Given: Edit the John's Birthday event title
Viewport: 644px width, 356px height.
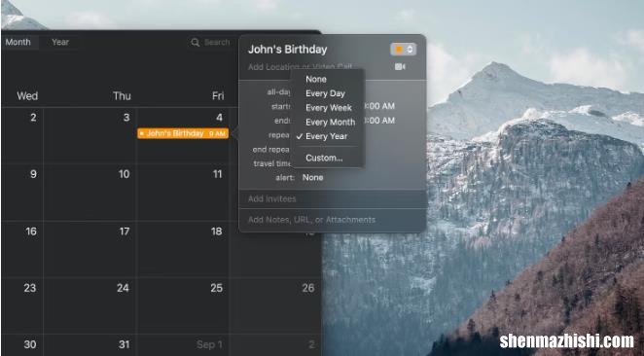Looking at the screenshot, I should (x=288, y=50).
